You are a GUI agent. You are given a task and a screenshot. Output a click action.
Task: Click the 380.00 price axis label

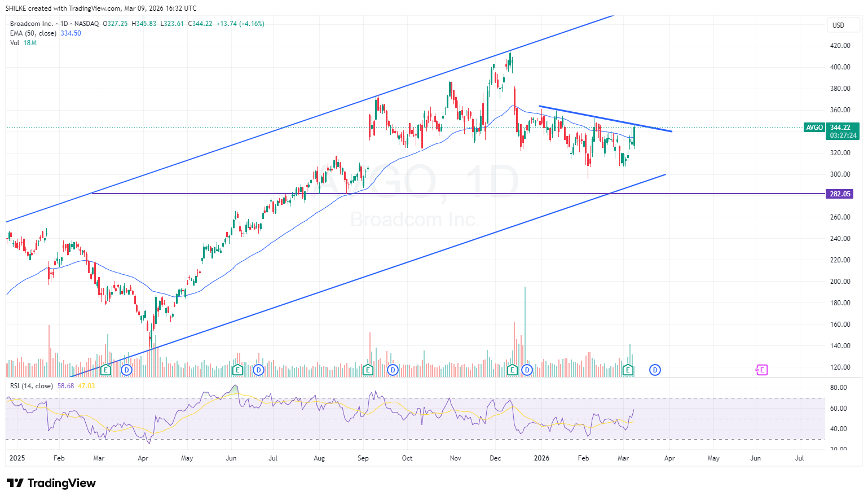pyautogui.click(x=840, y=89)
